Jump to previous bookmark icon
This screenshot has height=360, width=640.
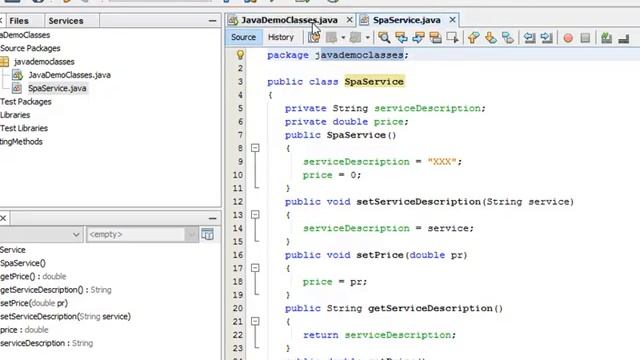pyautogui.click(x=473, y=38)
